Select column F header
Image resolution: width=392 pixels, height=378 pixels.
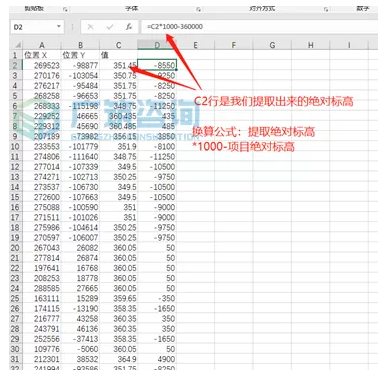pyautogui.click(x=234, y=45)
